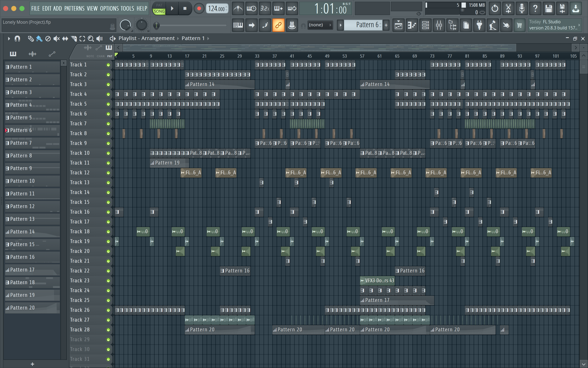Switch to PAT playback mode
Viewport: 588px width, 368px height.
pos(159,5)
